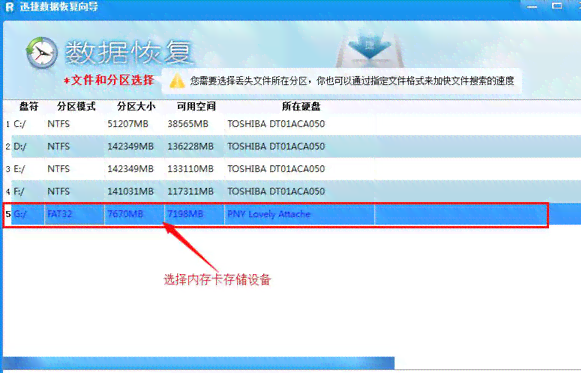Click the horizontal scrollbar at the bottom
Image resolution: width=581 pixels, height=373 pixels.
click(199, 363)
